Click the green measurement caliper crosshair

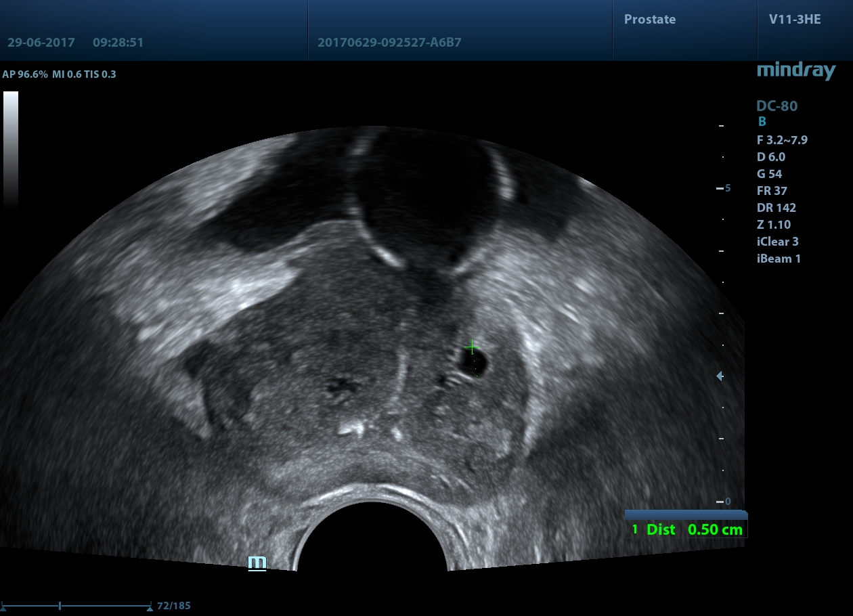(473, 348)
